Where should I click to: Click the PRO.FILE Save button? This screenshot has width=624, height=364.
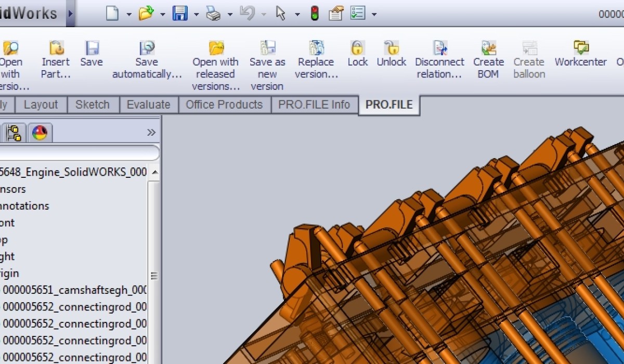[92, 49]
